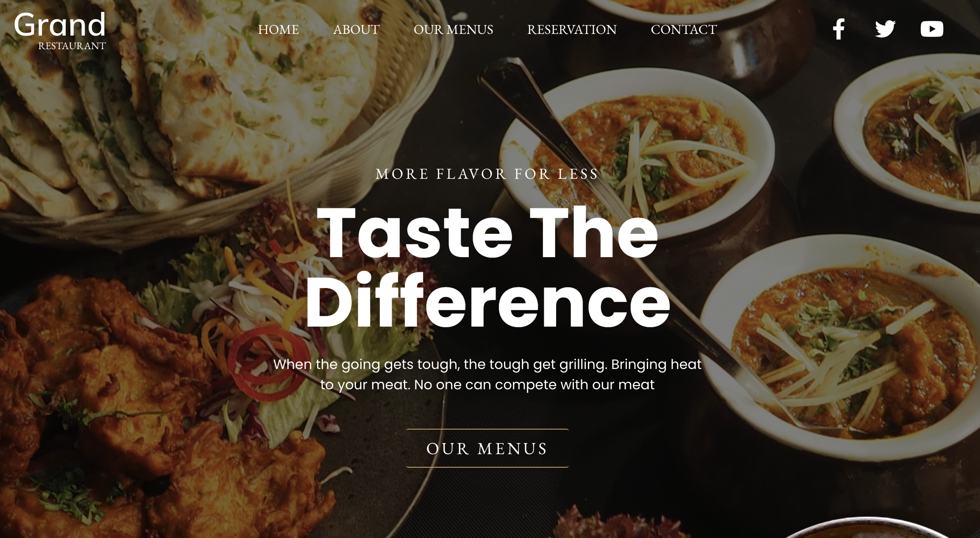Click the RESTAURANT text under the logo
Viewport: 980px width, 538px height.
pos(72,46)
